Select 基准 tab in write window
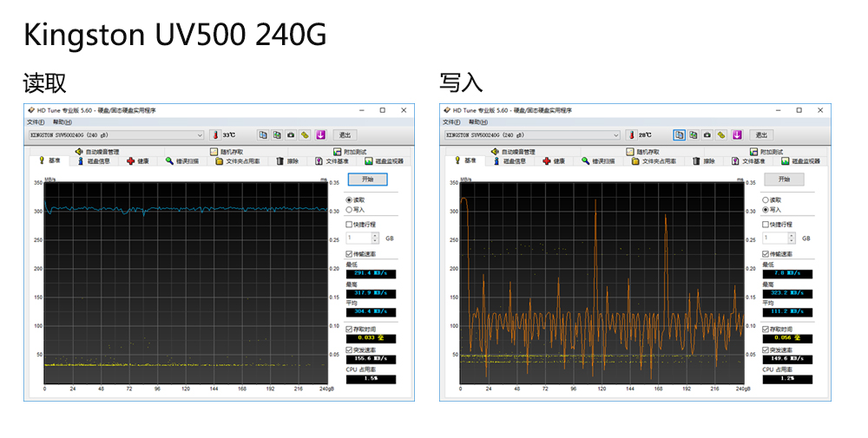868x438 pixels. click(465, 160)
